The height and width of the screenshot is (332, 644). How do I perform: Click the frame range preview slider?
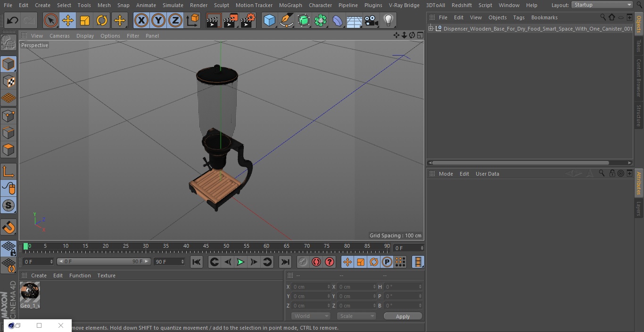(x=104, y=262)
